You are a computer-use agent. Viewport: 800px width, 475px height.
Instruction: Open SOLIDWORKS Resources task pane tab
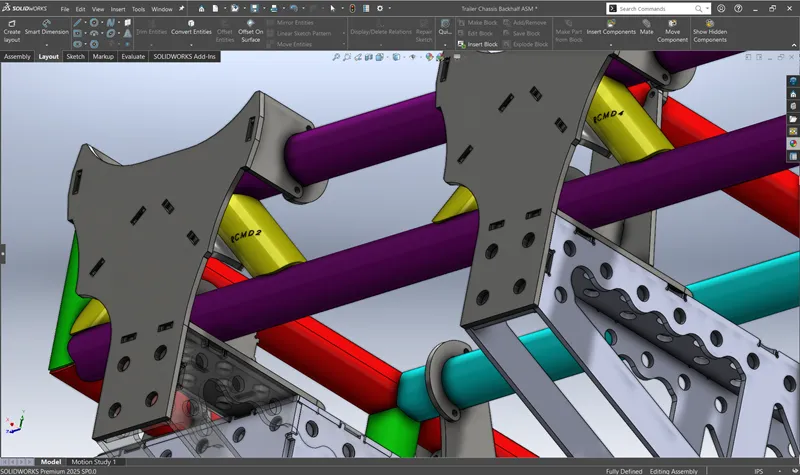pos(793,94)
